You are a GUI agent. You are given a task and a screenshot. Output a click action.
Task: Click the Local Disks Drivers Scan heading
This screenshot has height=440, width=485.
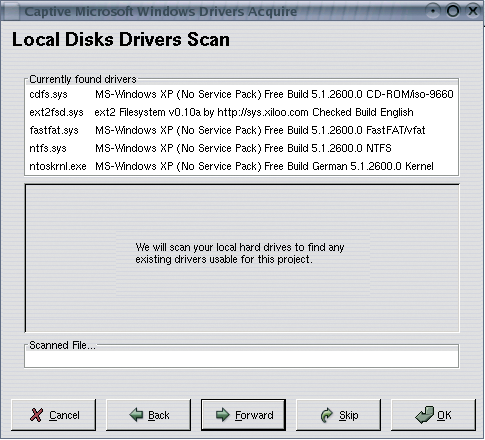pyautogui.click(x=121, y=39)
